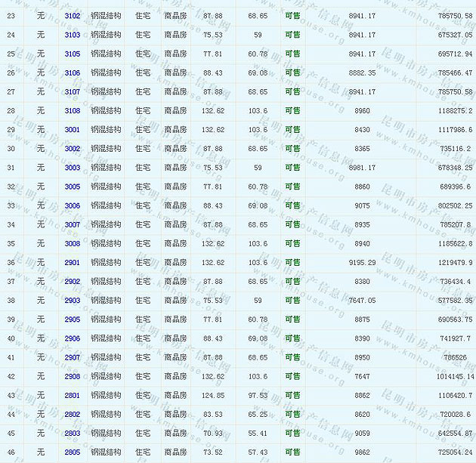Screen dimensions: 476x463
Task: Open room 2803 link
Action: [x=73, y=434]
